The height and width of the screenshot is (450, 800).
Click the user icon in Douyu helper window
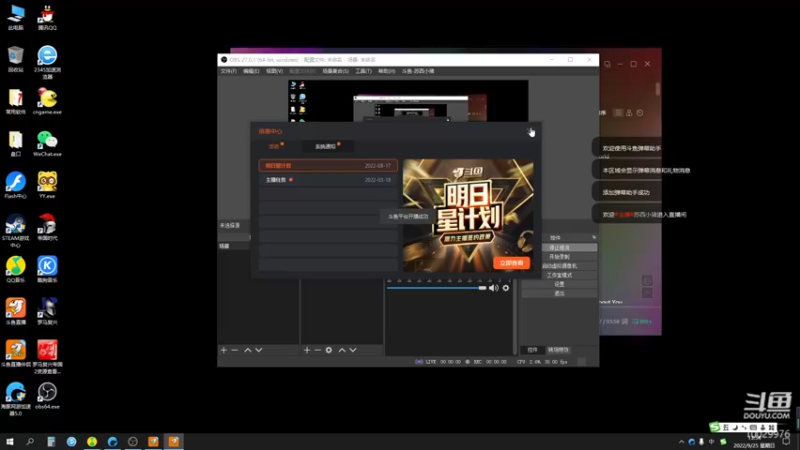[629, 113]
